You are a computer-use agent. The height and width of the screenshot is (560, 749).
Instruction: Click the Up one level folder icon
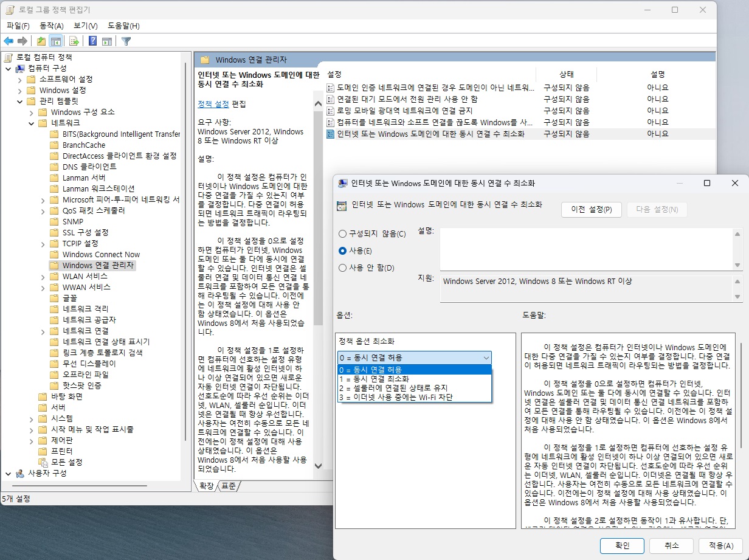tap(41, 41)
